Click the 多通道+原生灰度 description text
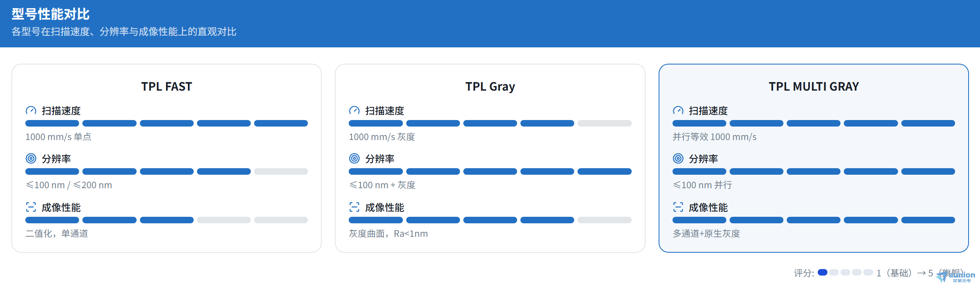The height and width of the screenshot is (287, 980). pyautogui.click(x=706, y=234)
